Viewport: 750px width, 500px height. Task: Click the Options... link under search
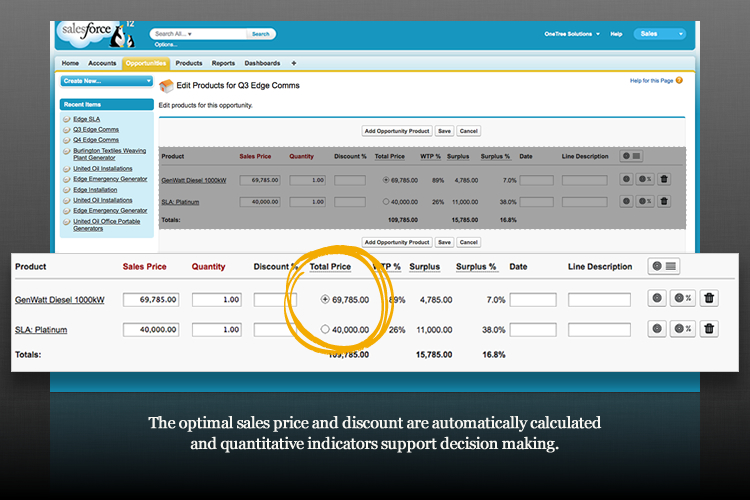pyautogui.click(x=165, y=44)
